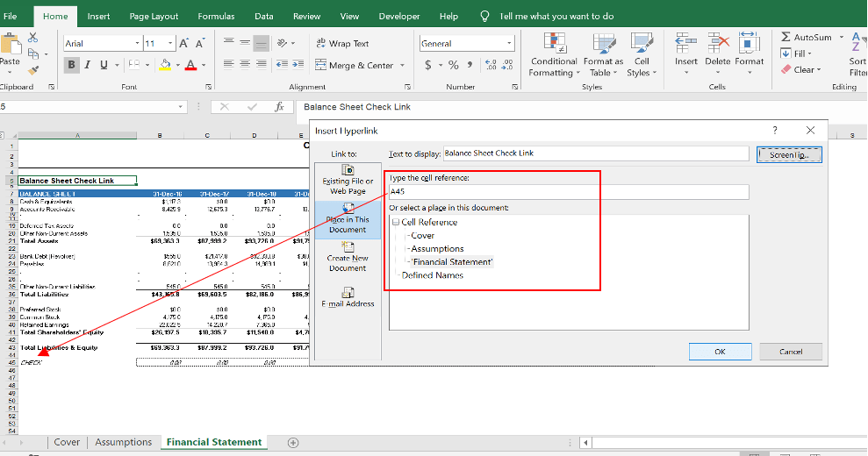Click the Cell Styles icon
868x456 pixels.
tap(642, 44)
